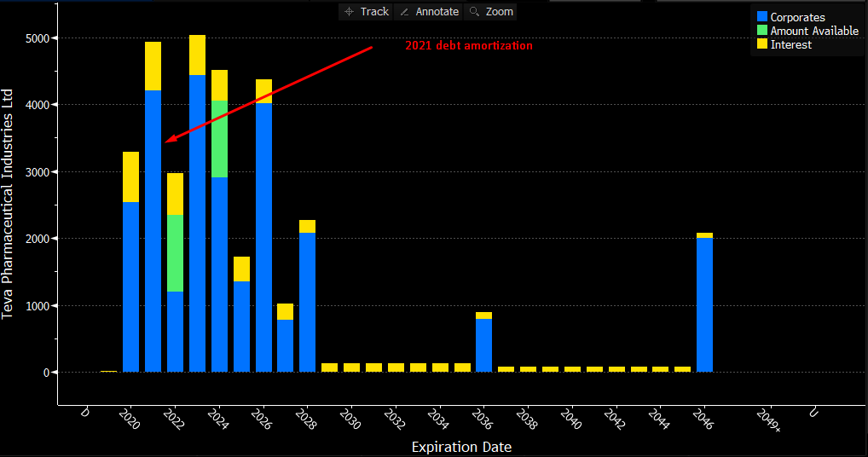Click the 2046 blue Corporates bar
Screen dimensions: 868x457
click(704, 305)
